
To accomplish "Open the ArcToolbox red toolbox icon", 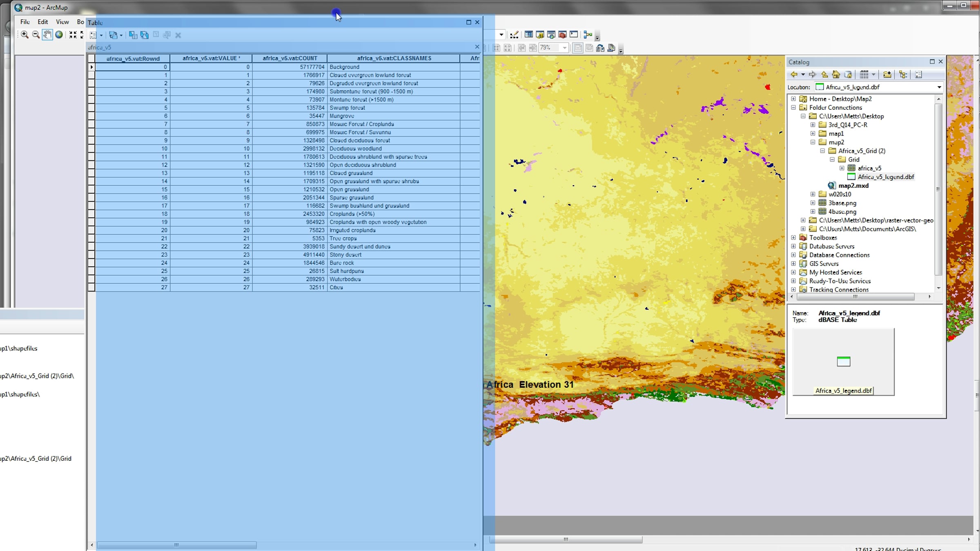I will click(x=562, y=35).
